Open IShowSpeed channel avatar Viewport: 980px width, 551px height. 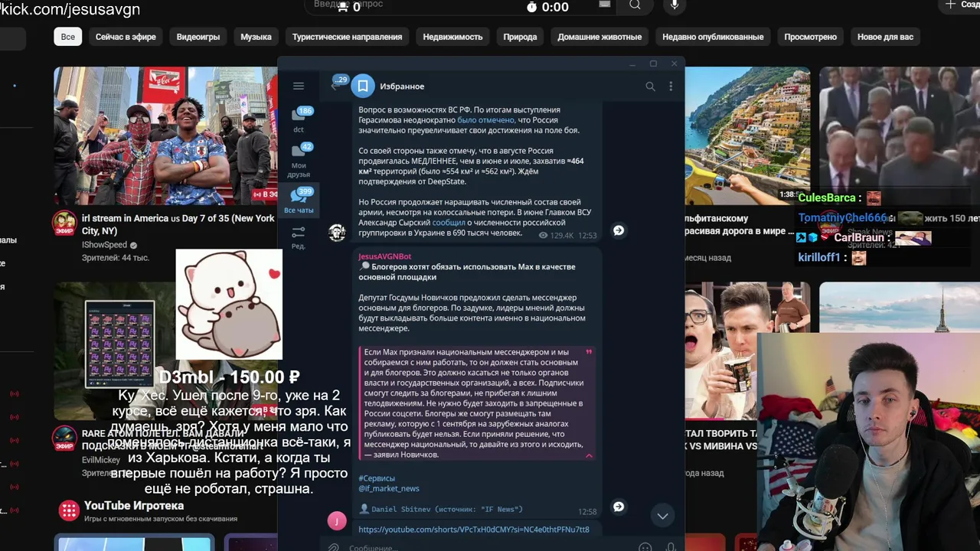(x=64, y=223)
